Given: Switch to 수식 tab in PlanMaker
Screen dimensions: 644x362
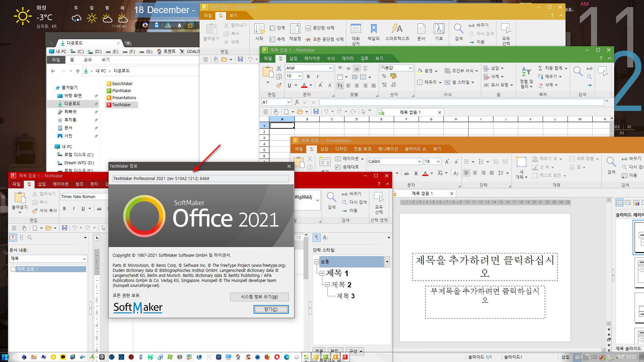Looking at the screenshot, I should pyautogui.click(x=331, y=58).
